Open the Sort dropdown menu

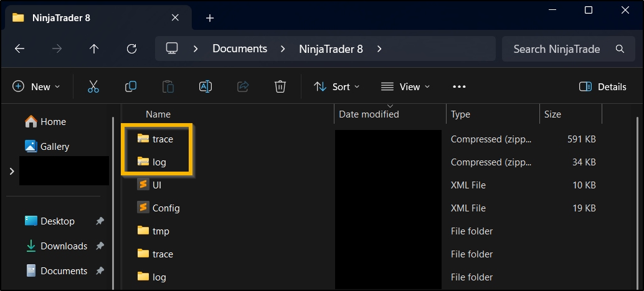336,87
